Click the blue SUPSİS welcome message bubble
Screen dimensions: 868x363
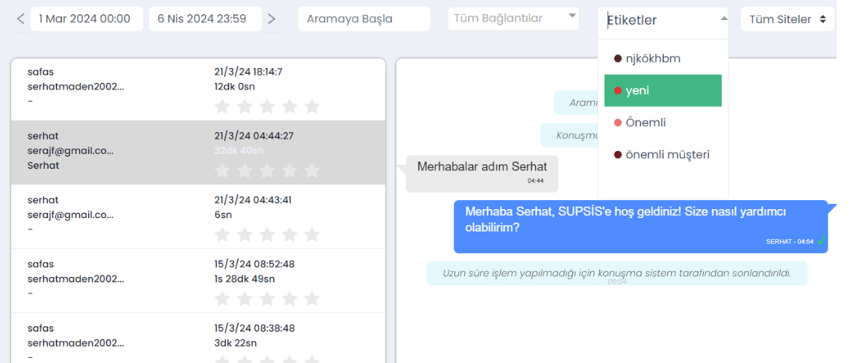[640, 226]
